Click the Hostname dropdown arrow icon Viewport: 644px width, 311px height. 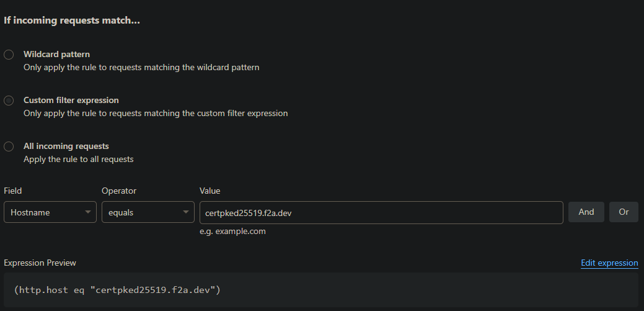click(x=87, y=212)
